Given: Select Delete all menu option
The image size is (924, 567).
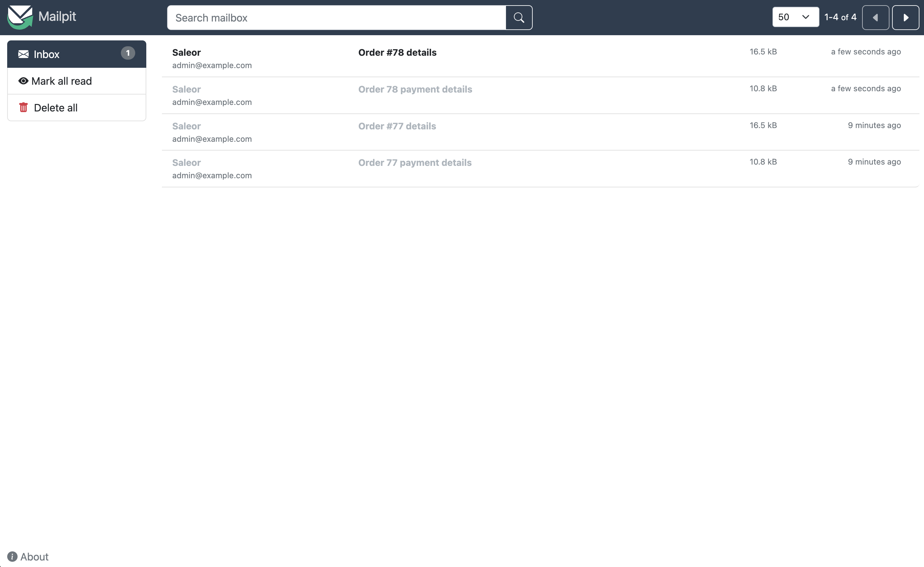Looking at the screenshot, I should tap(55, 108).
